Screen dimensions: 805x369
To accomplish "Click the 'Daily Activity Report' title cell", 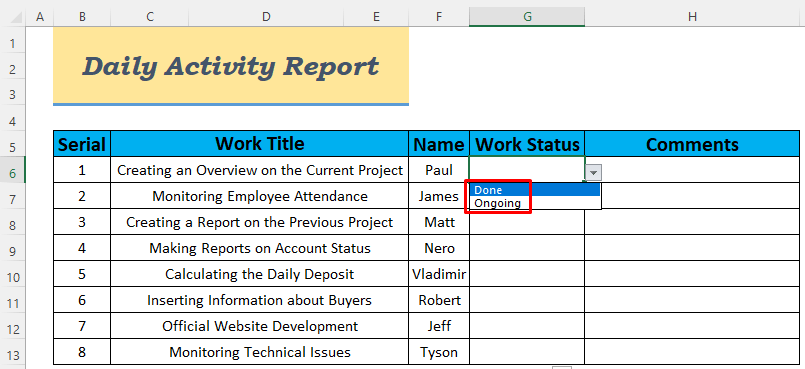I will 231,66.
